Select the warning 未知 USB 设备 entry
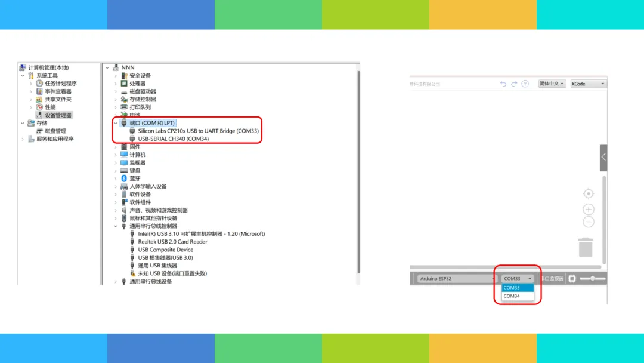Screen dimensions: 644x363 [172, 273]
